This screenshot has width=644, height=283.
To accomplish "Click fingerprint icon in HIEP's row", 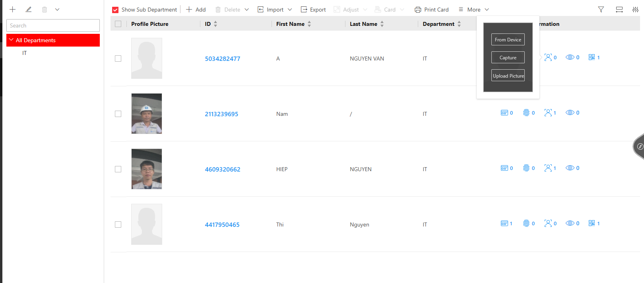I will (526, 168).
